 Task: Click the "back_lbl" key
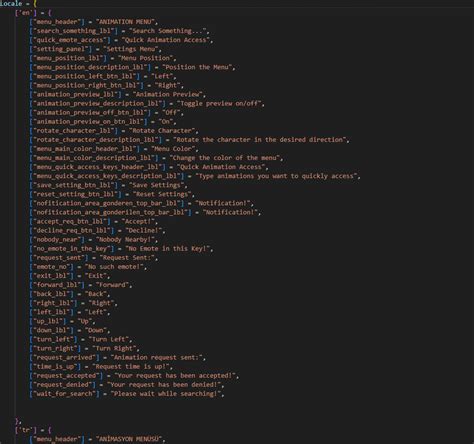tap(53, 294)
